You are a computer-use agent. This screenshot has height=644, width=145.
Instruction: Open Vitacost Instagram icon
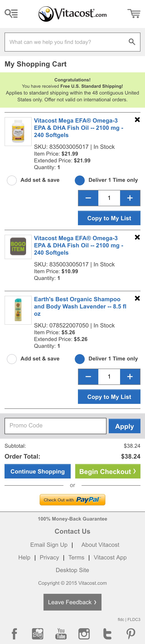tap(84, 634)
